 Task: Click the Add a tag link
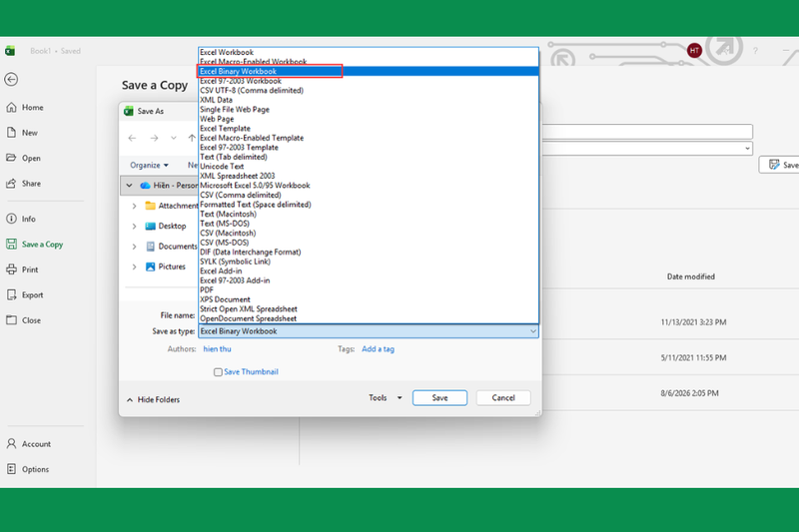pos(379,348)
